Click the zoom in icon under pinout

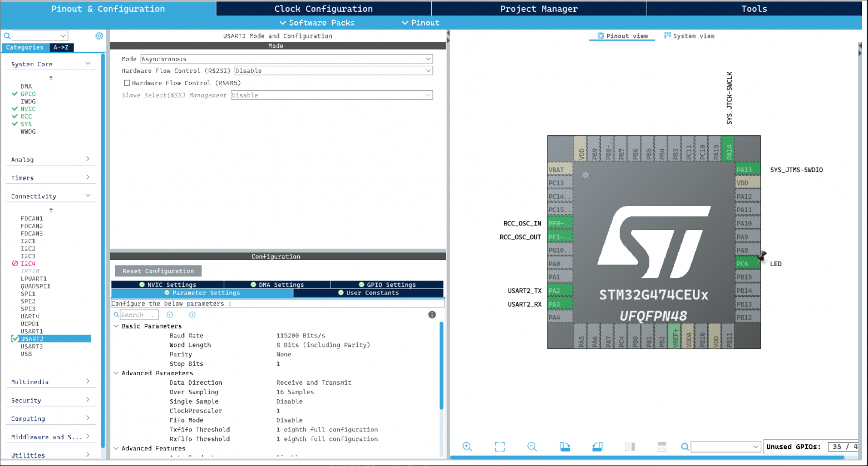(x=467, y=447)
